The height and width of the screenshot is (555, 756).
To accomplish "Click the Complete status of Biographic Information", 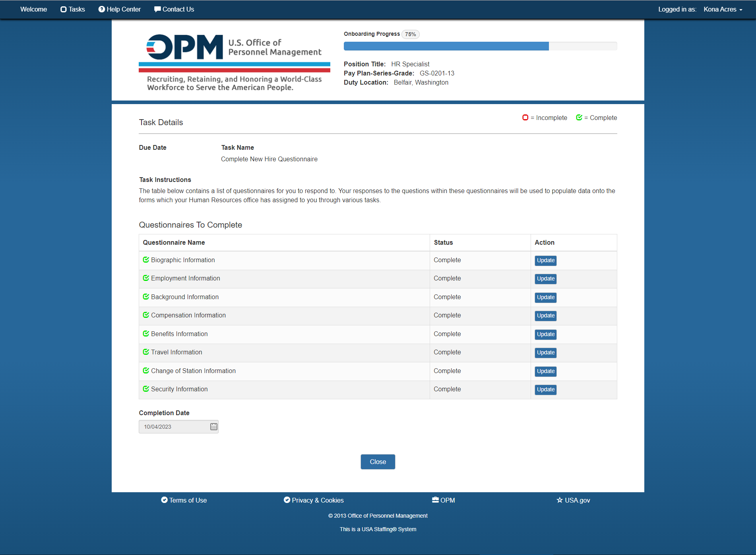I will tap(447, 260).
